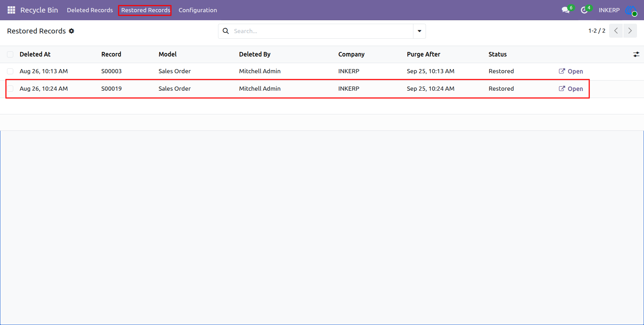
Task: Click the Open link for record S00003
Action: (571, 71)
